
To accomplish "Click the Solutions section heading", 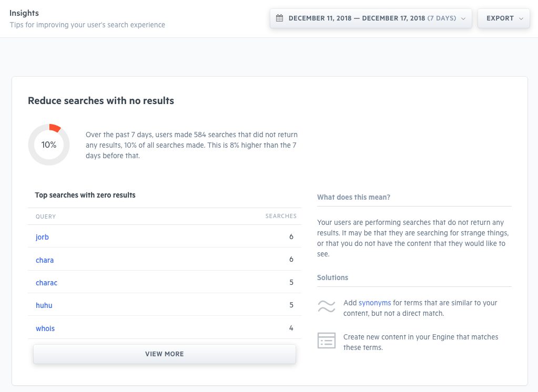I will [x=332, y=277].
